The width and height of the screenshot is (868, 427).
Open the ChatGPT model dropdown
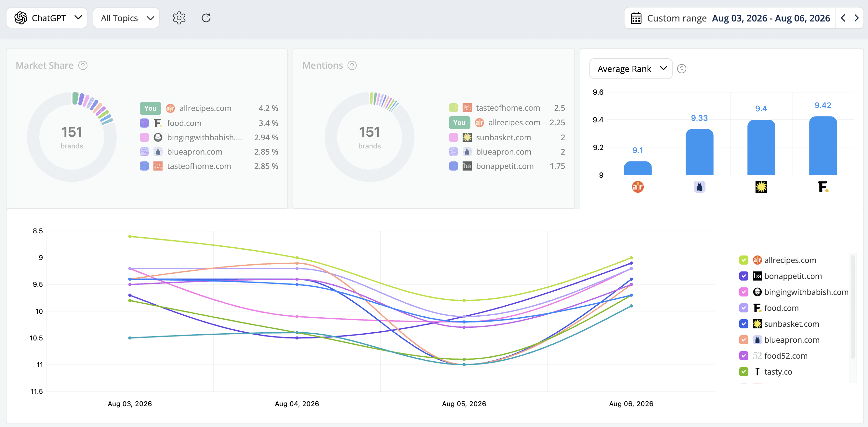tap(47, 18)
